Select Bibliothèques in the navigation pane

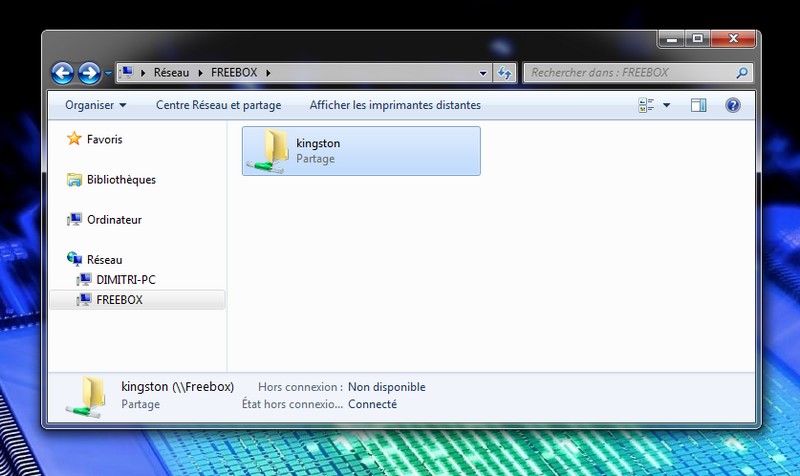[x=121, y=180]
